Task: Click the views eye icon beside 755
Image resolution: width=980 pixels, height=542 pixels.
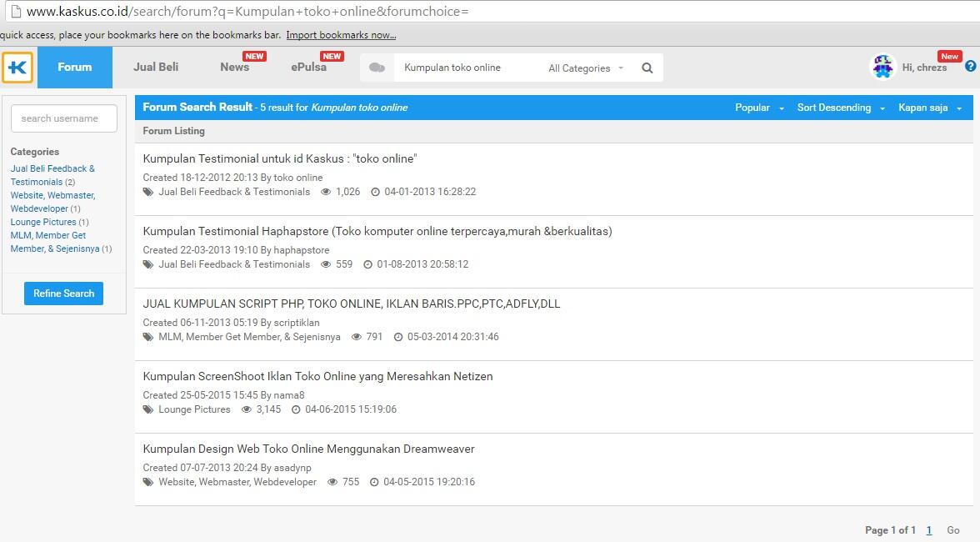Action: pos(332,482)
